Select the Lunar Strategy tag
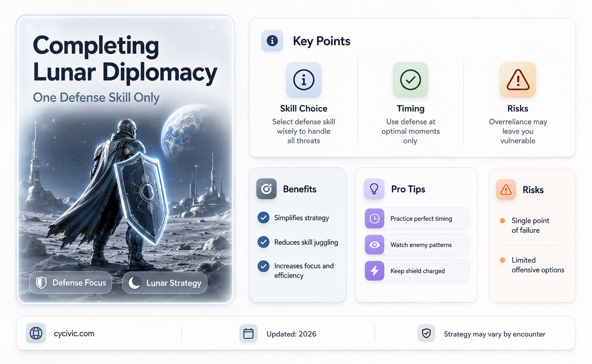The height and width of the screenshot is (364, 592). point(165,283)
